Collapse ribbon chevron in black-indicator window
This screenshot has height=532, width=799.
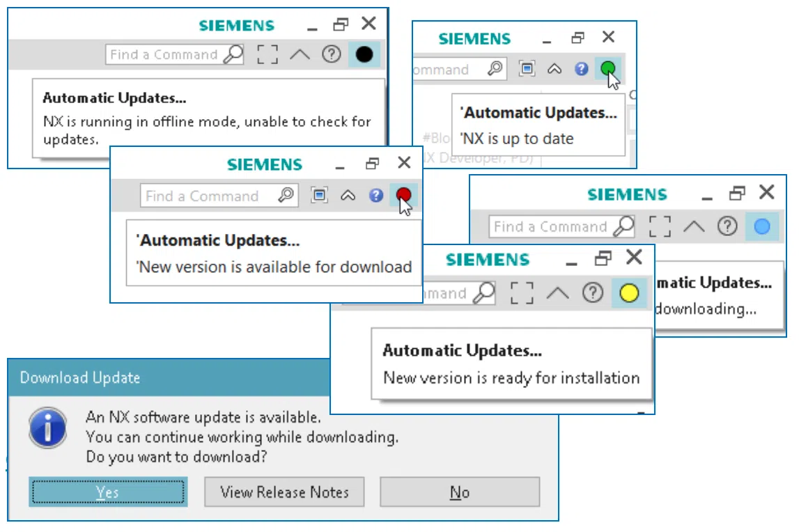(x=300, y=54)
